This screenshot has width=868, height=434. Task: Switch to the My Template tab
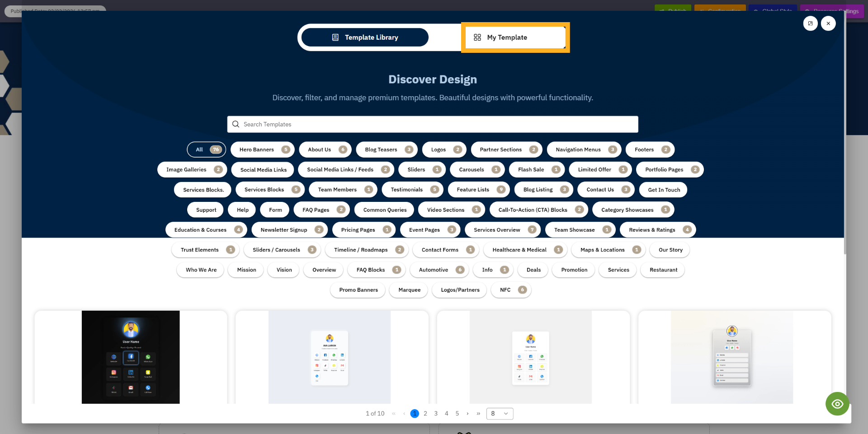coord(514,37)
